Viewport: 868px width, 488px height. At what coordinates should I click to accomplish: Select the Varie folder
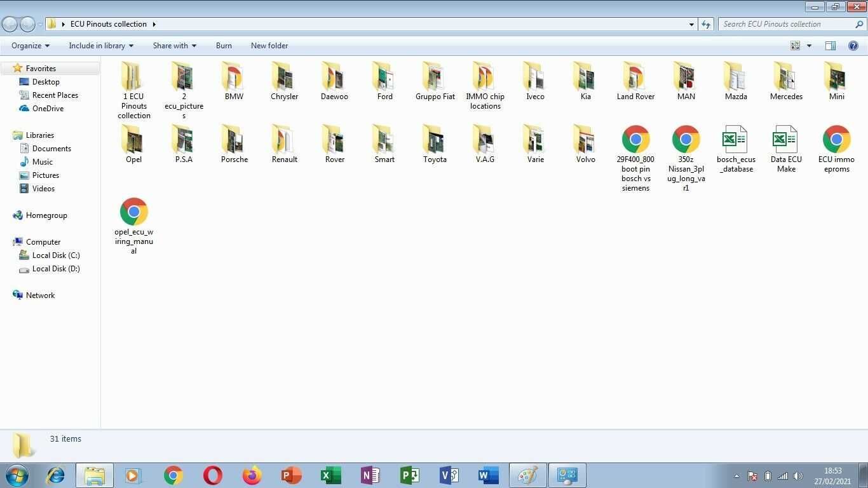click(535, 144)
